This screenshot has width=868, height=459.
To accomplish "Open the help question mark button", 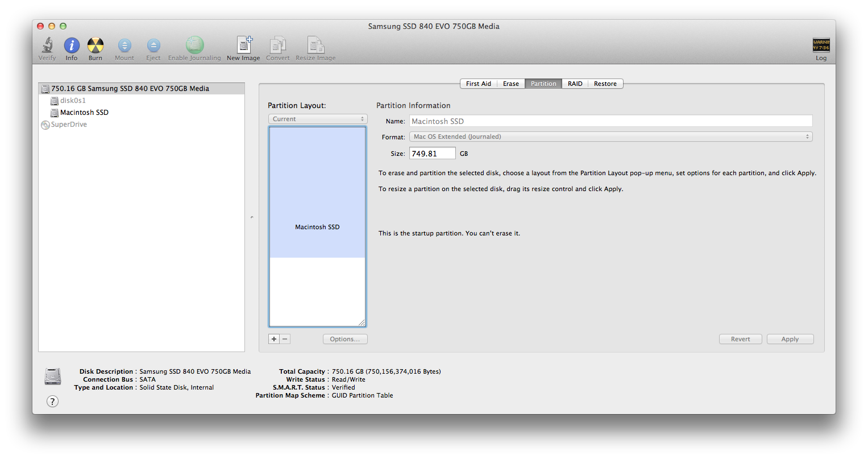I will click(52, 402).
